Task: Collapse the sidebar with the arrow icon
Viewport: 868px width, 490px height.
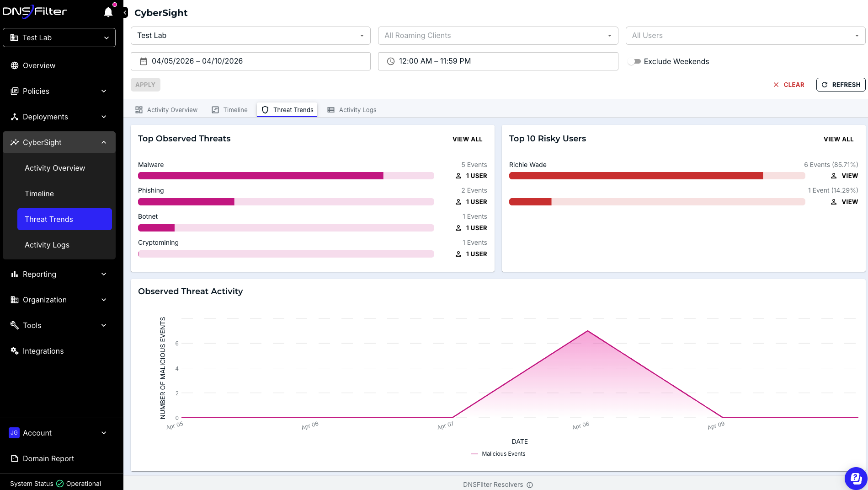Action: 125,13
